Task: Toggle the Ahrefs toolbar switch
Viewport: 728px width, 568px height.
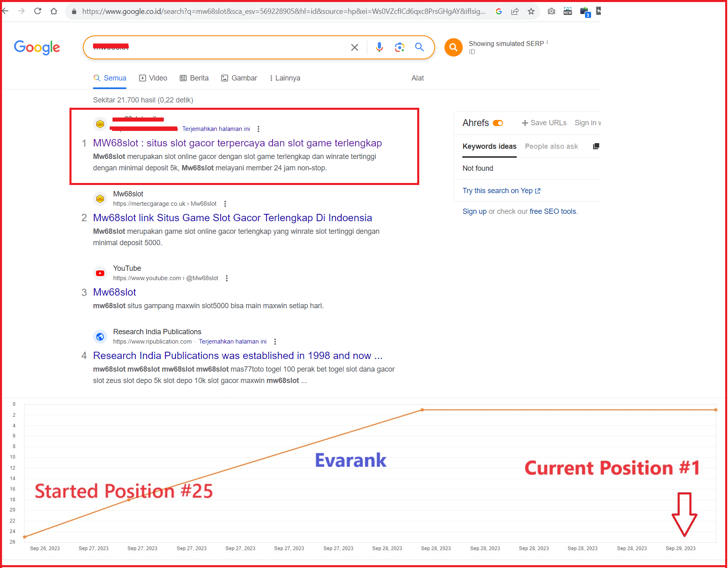Action: click(x=498, y=123)
